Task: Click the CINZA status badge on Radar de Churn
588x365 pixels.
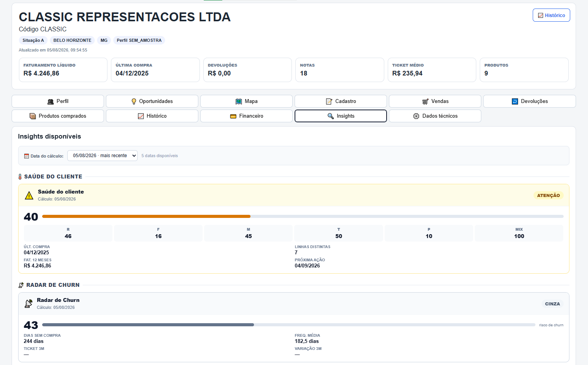Action: [x=552, y=304]
